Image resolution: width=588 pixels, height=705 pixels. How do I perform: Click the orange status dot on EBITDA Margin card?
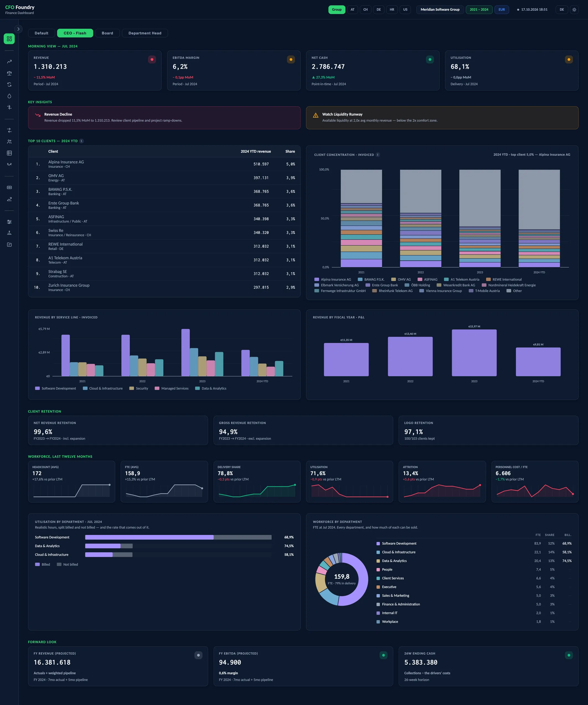coord(291,60)
